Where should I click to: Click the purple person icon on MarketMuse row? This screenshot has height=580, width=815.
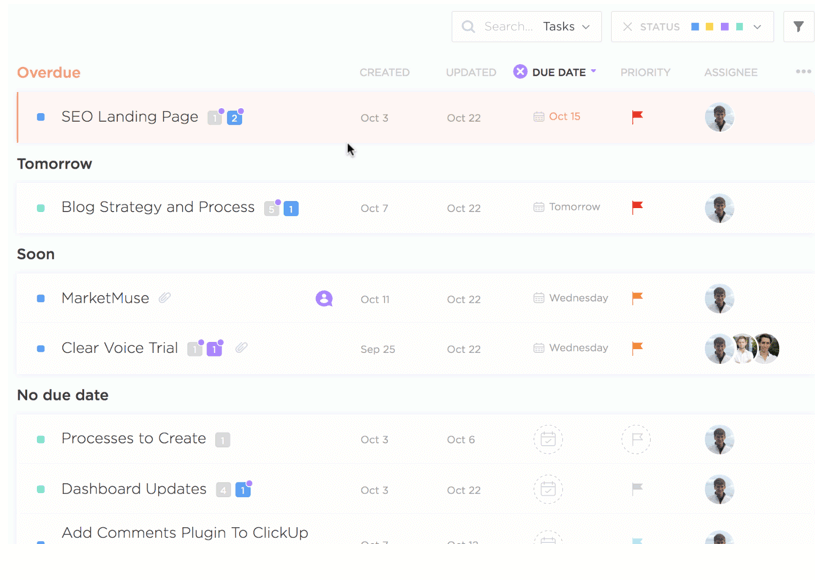[x=324, y=298]
